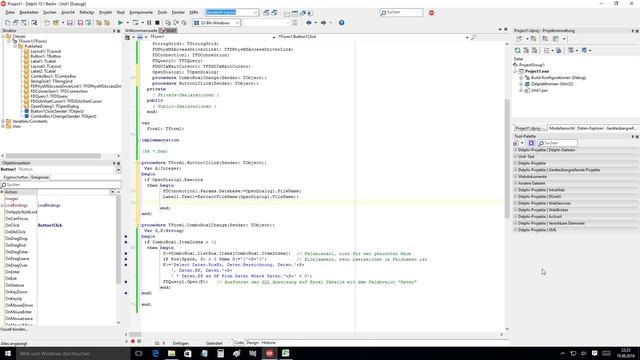Click the black Stop program button
640x360 pixels.
(157, 23)
